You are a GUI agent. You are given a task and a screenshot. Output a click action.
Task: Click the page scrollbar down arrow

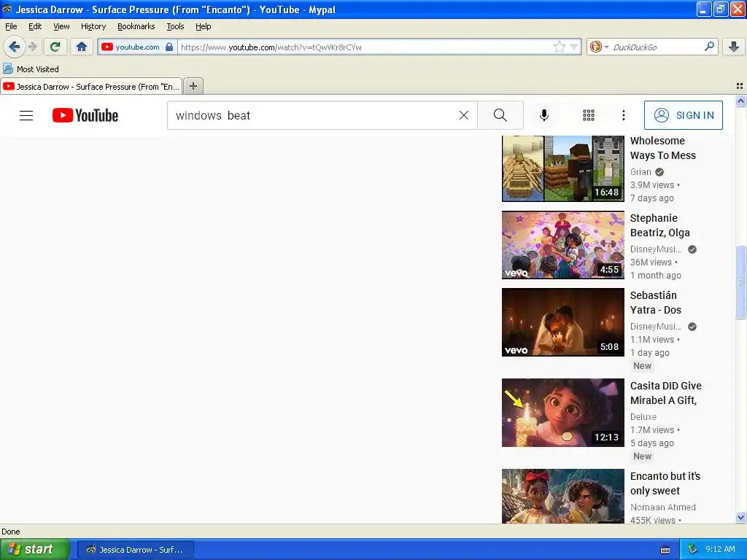[740, 517]
